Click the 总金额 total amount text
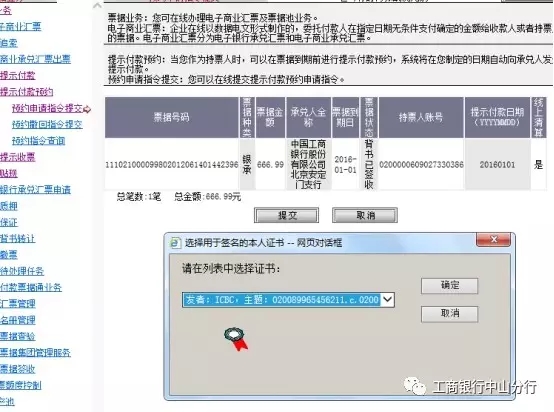The width and height of the screenshot is (554, 412). [207, 197]
